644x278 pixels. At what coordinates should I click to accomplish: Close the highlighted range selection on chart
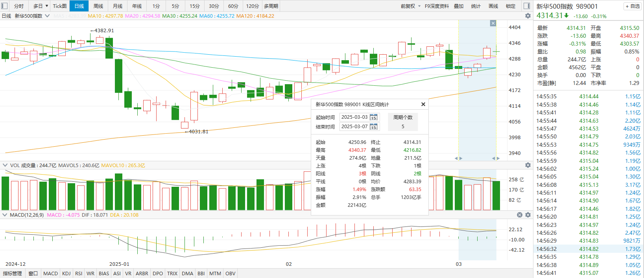click(493, 24)
